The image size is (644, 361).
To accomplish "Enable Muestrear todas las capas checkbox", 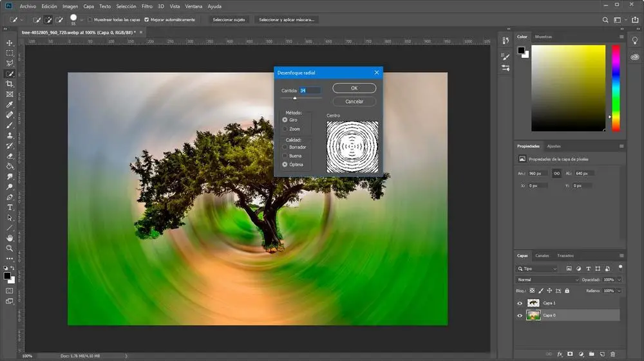I will (x=89, y=20).
